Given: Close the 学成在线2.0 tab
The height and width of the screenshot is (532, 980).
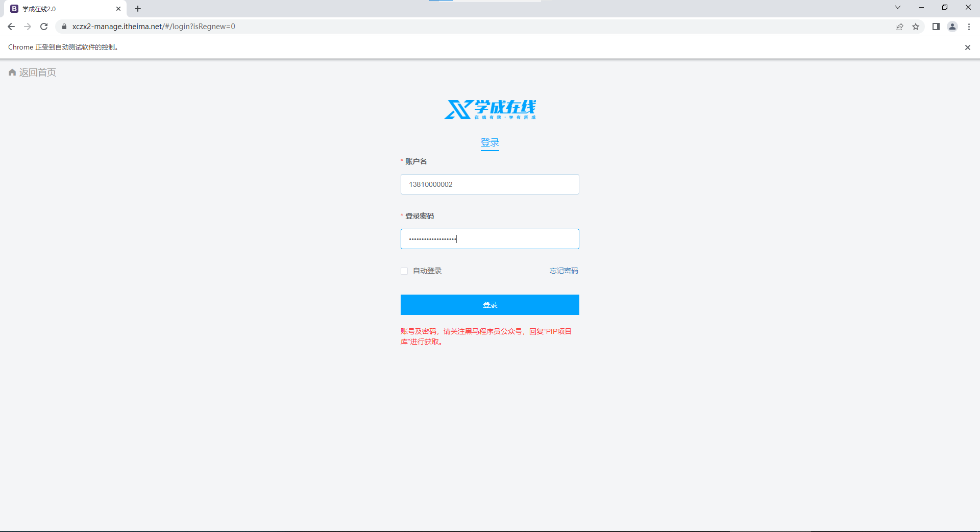Looking at the screenshot, I should pyautogui.click(x=118, y=9).
